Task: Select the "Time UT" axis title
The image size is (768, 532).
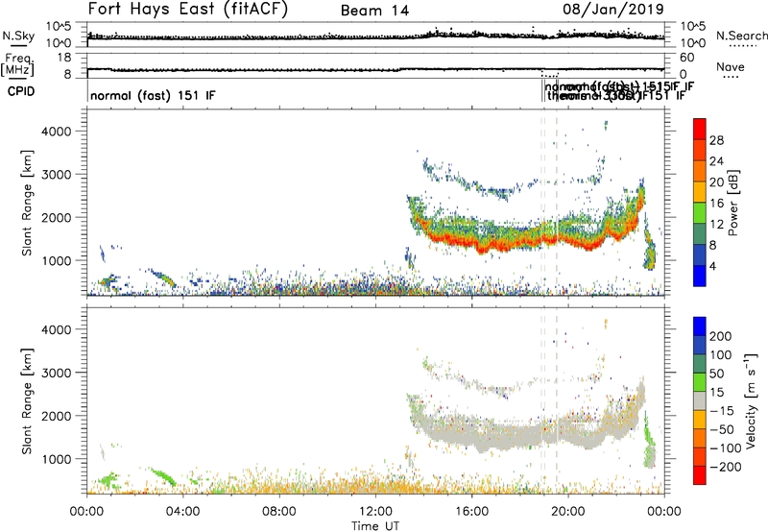Action: [375, 525]
